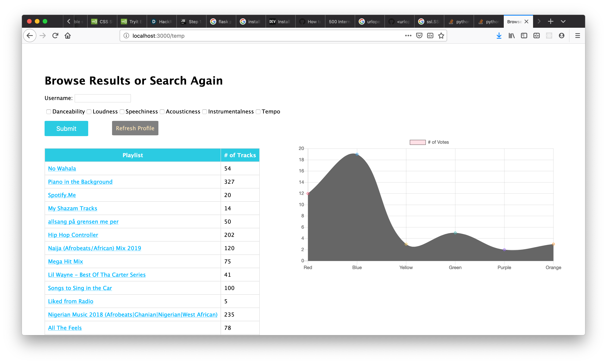The height and width of the screenshot is (364, 607).
Task: Tick the Tempo checkbox
Action: point(258,112)
